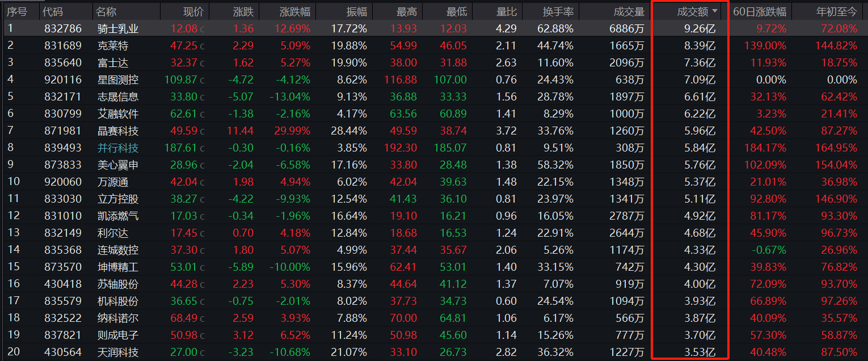Click price 109.87 of 星图测控
868x361 pixels.
pyautogui.click(x=182, y=79)
